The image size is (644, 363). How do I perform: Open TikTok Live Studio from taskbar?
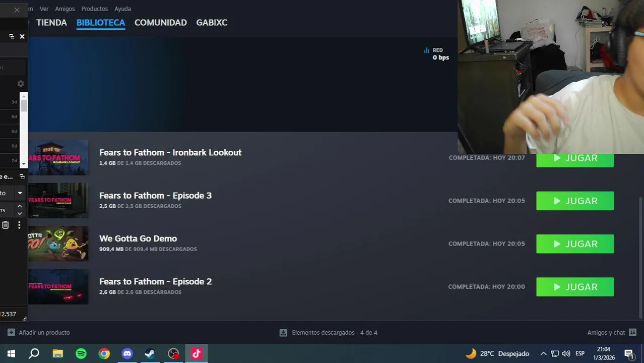197,353
